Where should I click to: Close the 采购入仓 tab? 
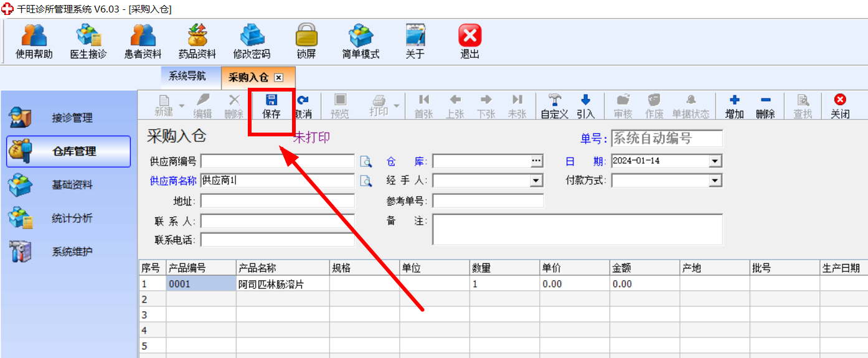(278, 78)
